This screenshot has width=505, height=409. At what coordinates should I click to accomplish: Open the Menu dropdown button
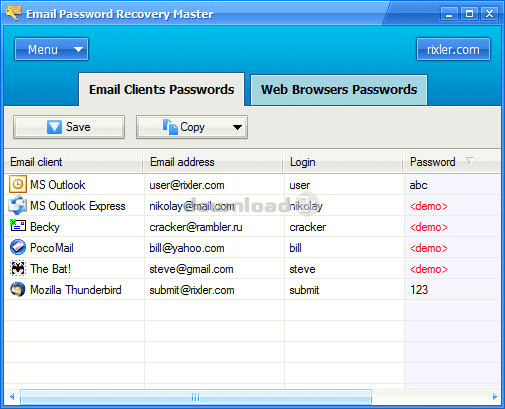pos(51,49)
